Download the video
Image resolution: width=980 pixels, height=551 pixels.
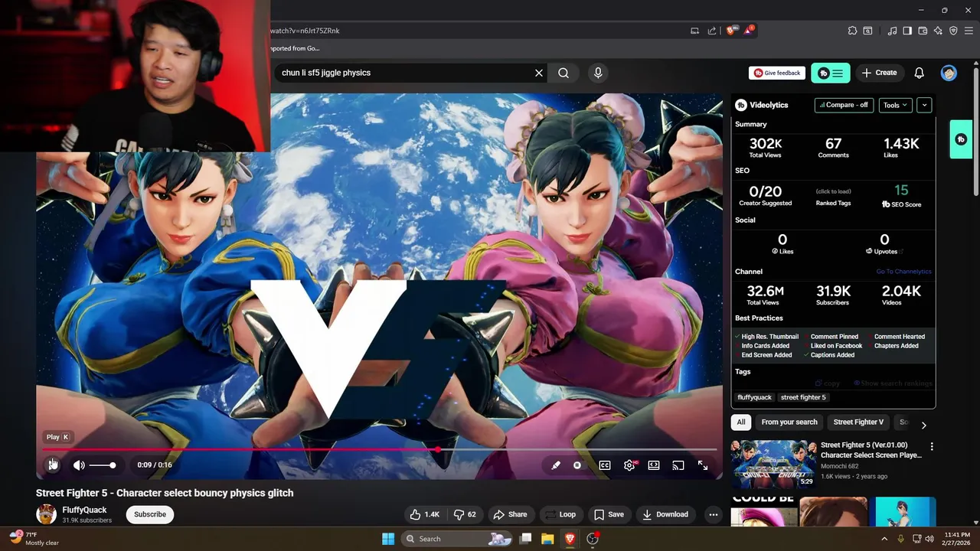pos(665,514)
